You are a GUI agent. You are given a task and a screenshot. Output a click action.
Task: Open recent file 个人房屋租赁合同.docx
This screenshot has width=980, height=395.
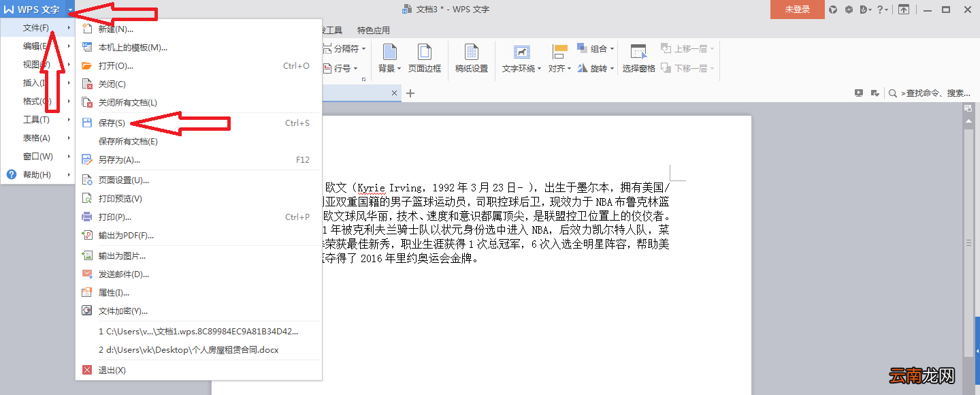197,350
